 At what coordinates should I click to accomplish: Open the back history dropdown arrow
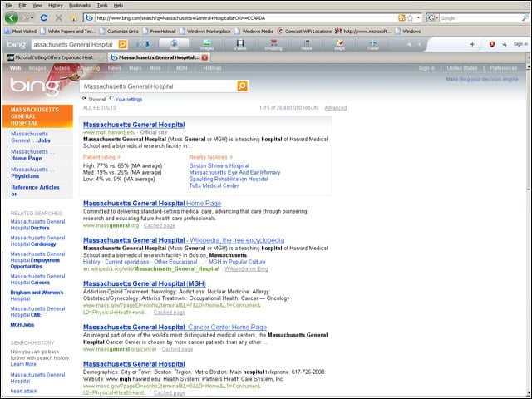pos(32,17)
